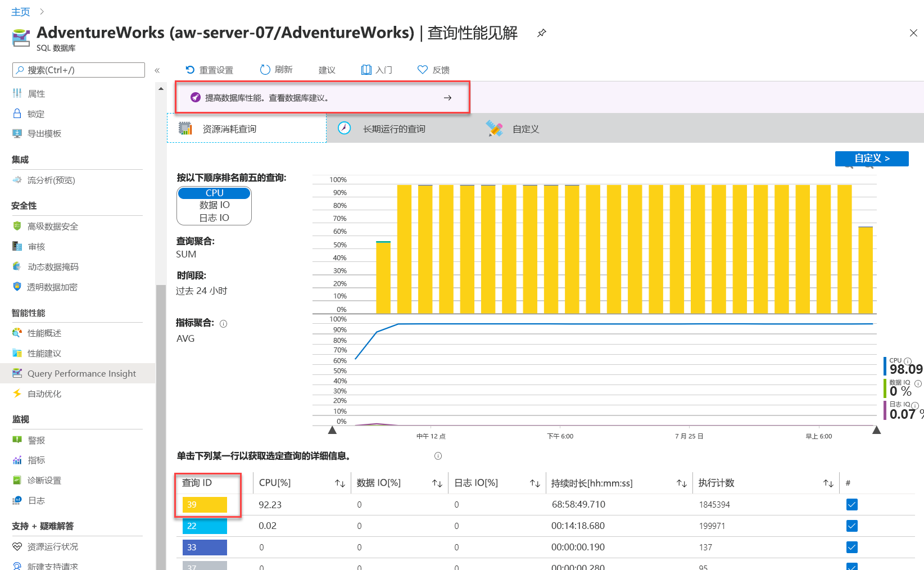This screenshot has width=924, height=570.
Task: Select cyan query ID 22 swatch
Action: pyautogui.click(x=205, y=526)
